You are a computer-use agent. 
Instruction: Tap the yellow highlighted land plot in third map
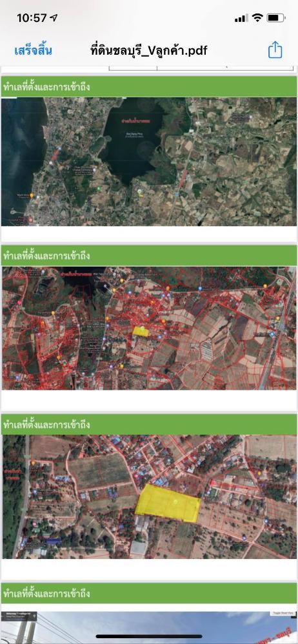pyautogui.click(x=168, y=503)
